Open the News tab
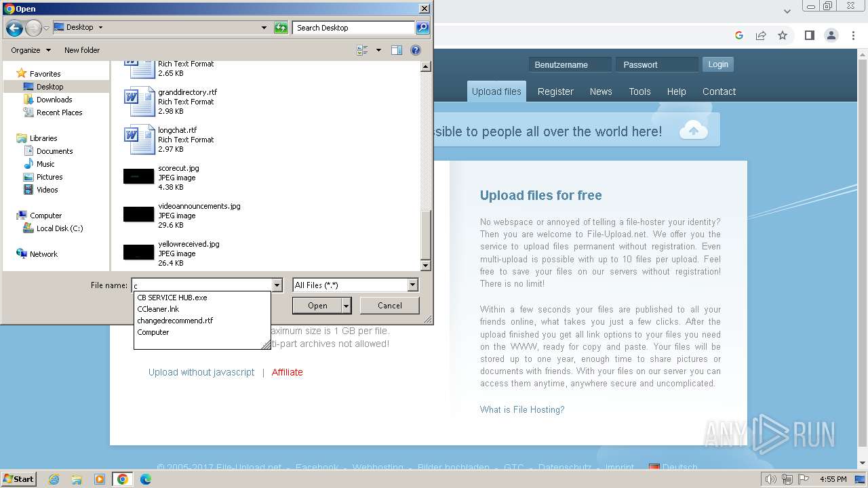Image resolution: width=868 pixels, height=488 pixels. [601, 91]
